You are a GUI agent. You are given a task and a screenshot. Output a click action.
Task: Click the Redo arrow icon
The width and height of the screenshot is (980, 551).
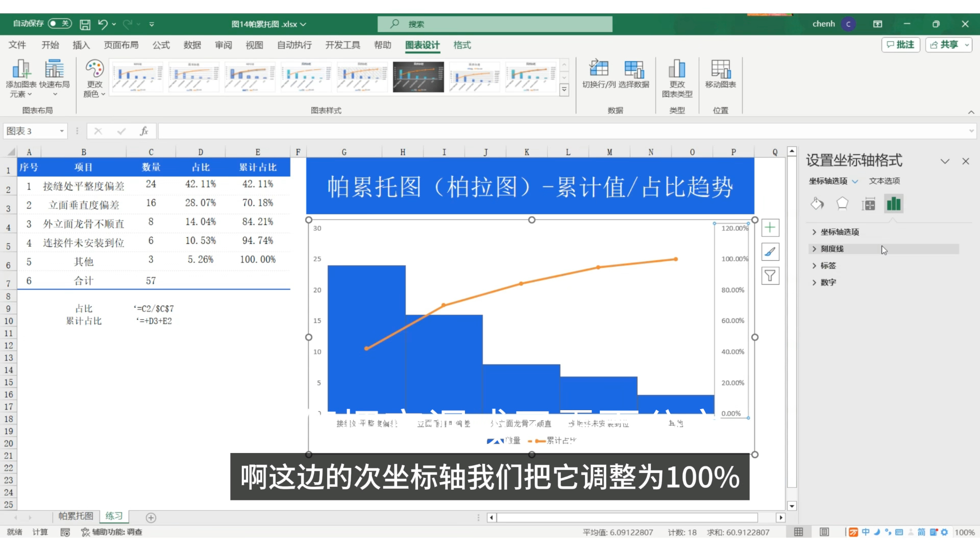click(127, 24)
